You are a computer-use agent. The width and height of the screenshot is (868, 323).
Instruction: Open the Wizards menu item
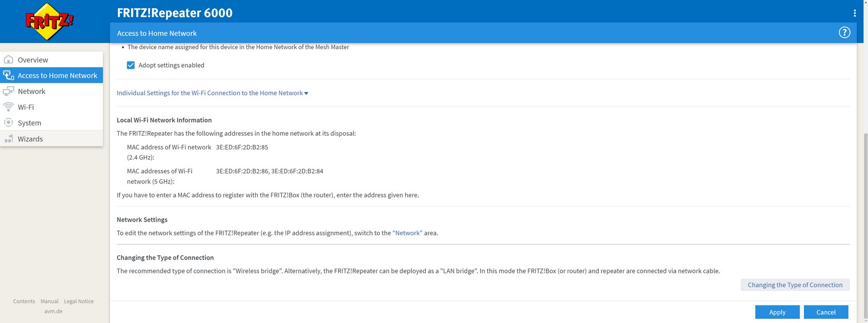(52, 139)
